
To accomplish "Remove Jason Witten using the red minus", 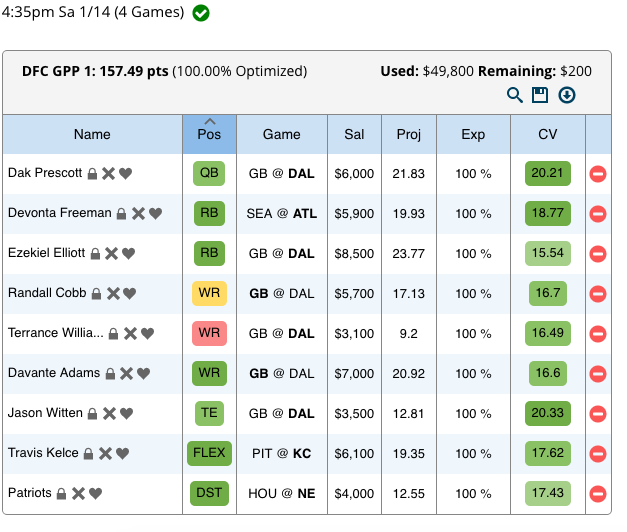I will [x=598, y=414].
